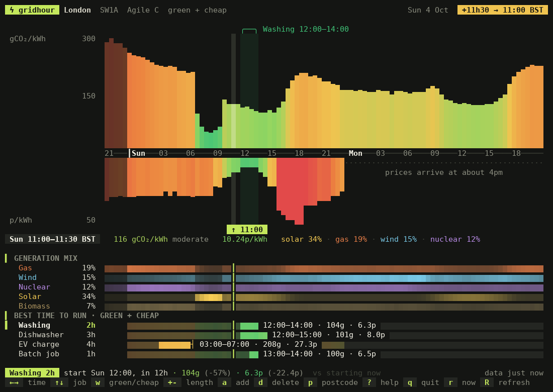Click the Dishwasher 12:00–15:00 result text

329,335
